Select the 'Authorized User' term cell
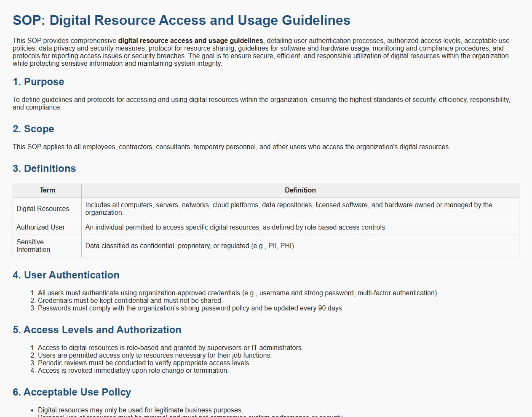This screenshot has width=532, height=417. point(40,227)
